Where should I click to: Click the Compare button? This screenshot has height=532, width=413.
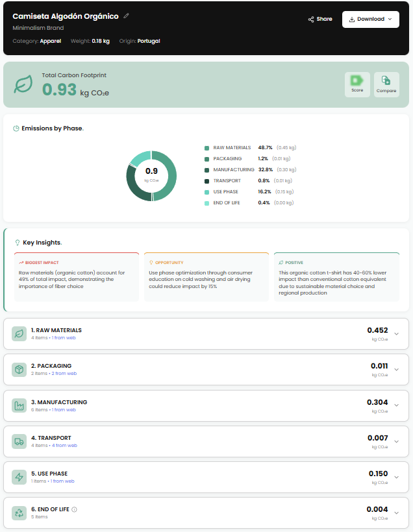[386, 84]
